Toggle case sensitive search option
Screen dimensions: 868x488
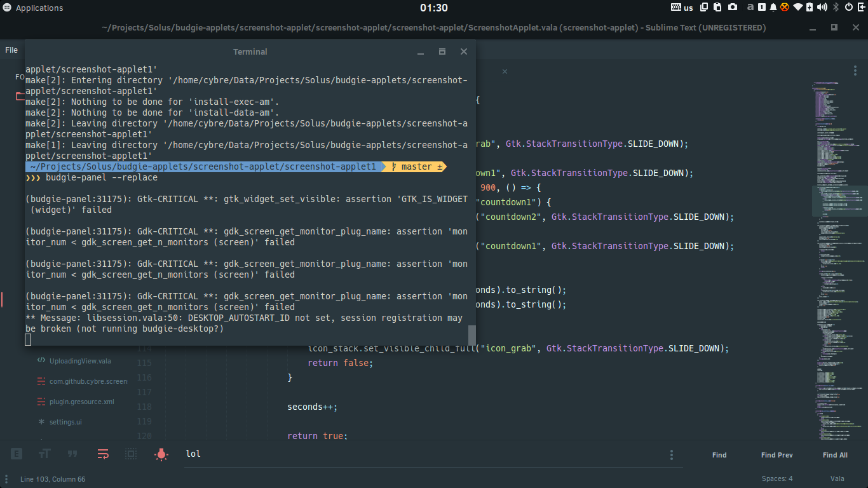click(x=44, y=454)
